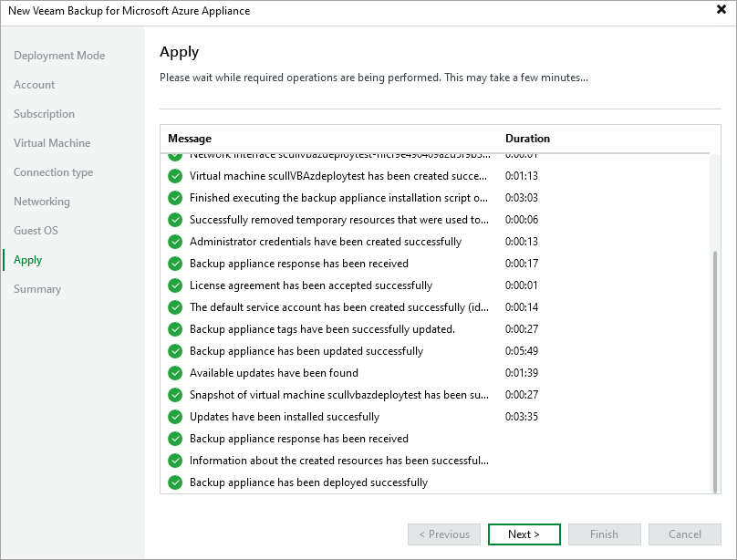Select the Administrator credentials have been created row
This screenshot has width=737, height=560.
[x=435, y=242]
